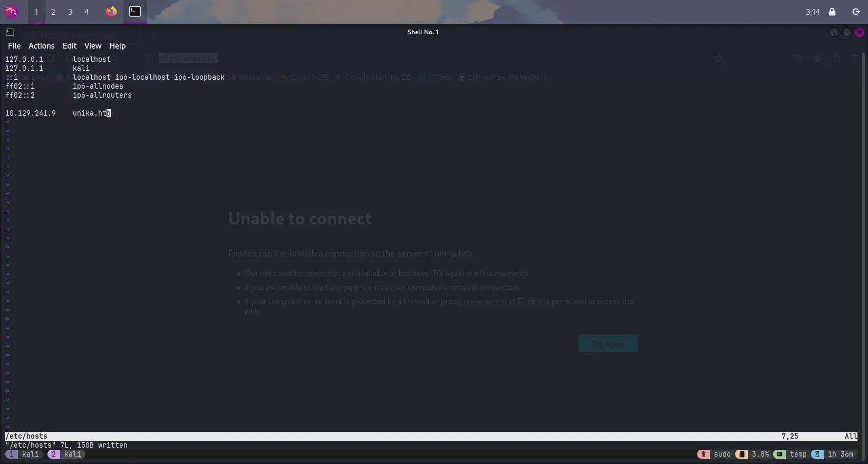
Task: Click terminal window icon in title bar
Action: (10, 32)
